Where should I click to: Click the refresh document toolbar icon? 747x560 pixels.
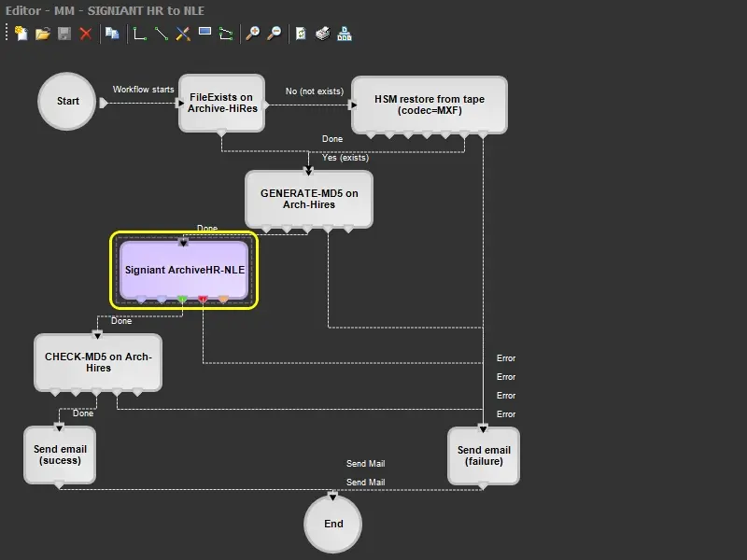click(x=301, y=34)
